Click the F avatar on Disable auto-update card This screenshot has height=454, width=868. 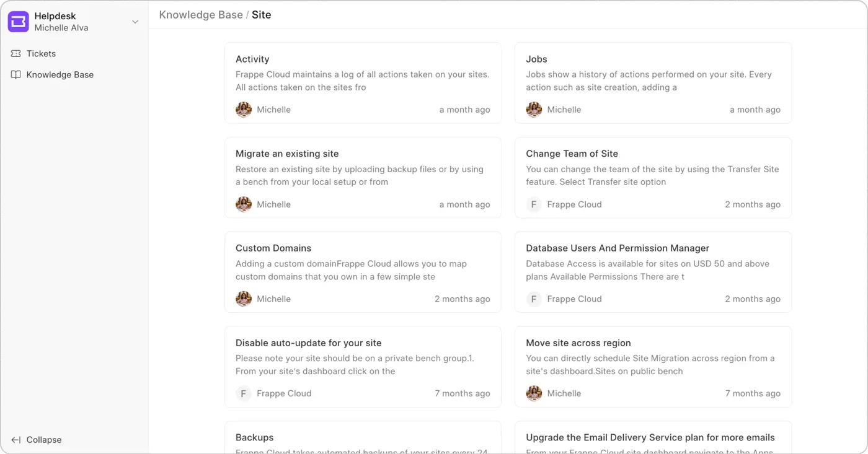click(244, 393)
